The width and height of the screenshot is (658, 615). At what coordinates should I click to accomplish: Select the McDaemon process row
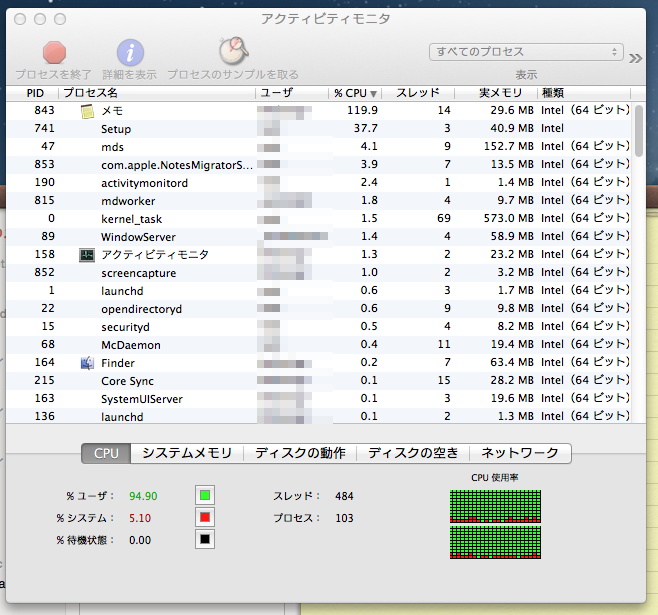[319, 345]
